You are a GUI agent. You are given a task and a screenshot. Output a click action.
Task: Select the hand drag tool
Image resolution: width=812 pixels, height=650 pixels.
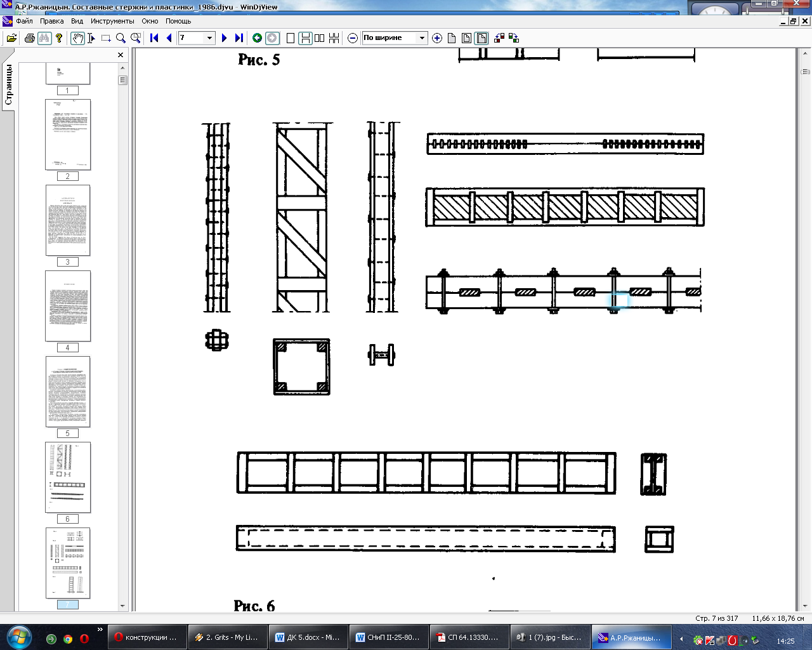click(77, 38)
